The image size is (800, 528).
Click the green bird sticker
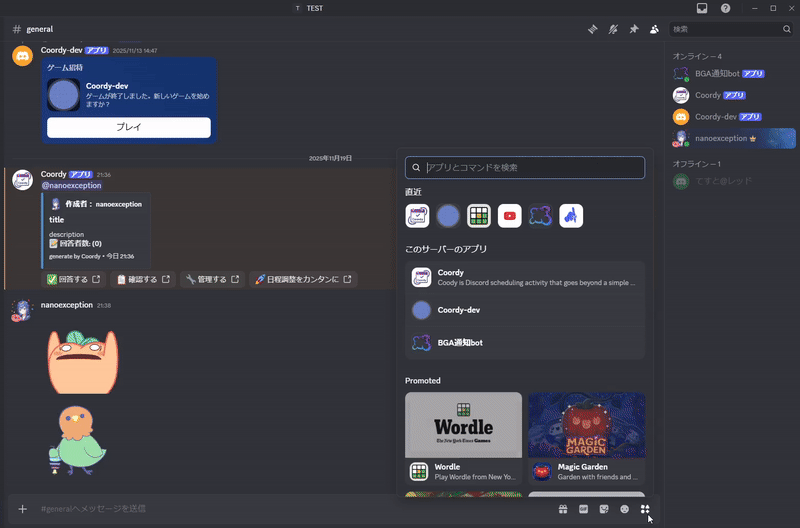click(x=78, y=441)
